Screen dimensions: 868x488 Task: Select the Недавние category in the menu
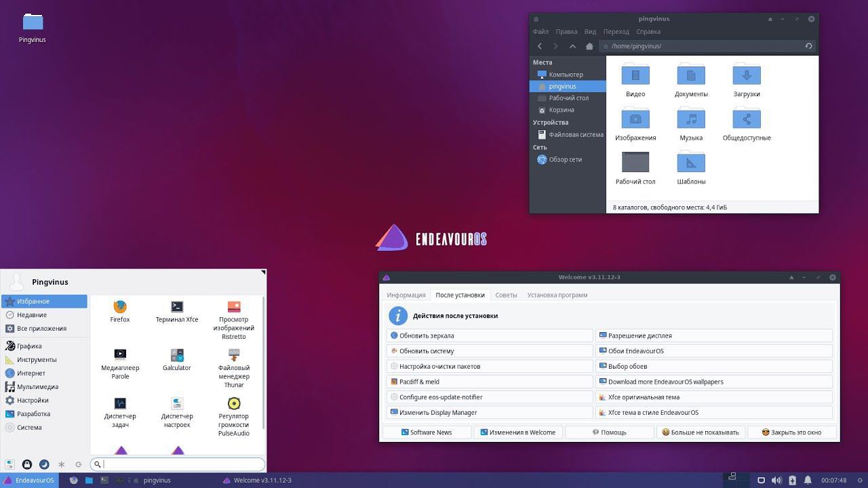point(45,315)
